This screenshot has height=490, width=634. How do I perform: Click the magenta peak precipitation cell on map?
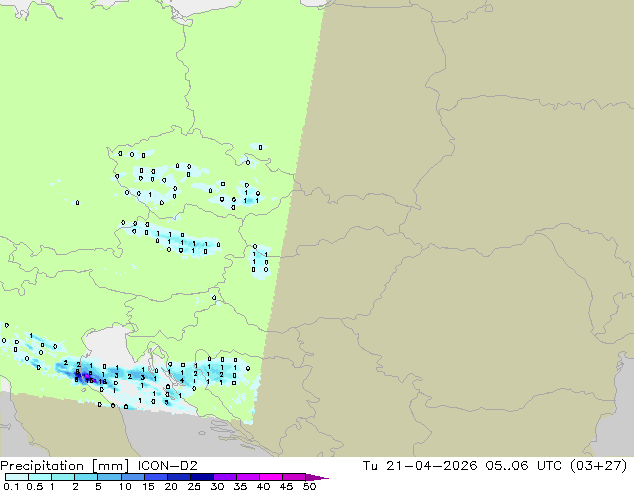[86, 376]
